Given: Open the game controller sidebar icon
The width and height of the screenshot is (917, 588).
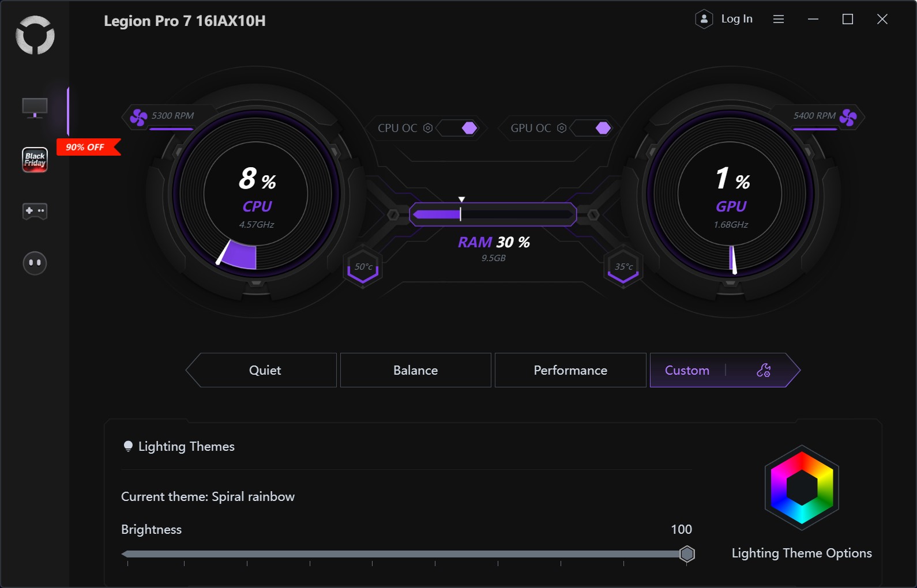Looking at the screenshot, I should (x=35, y=211).
